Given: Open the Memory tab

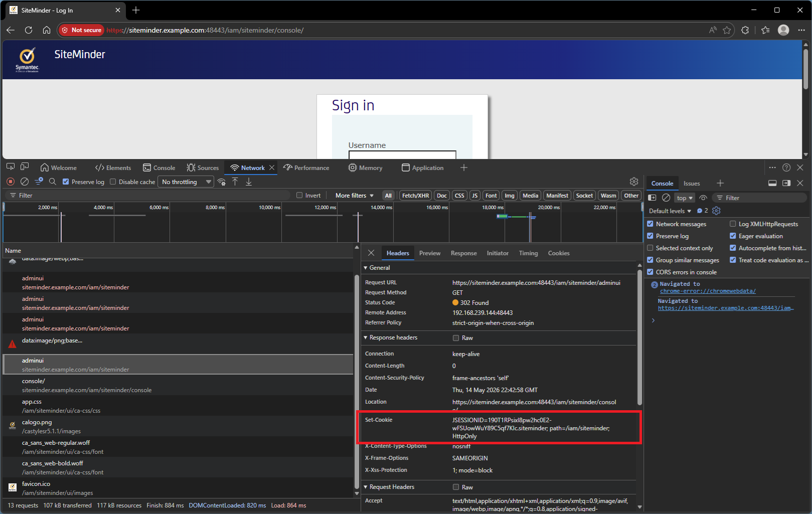Looking at the screenshot, I should [366, 168].
